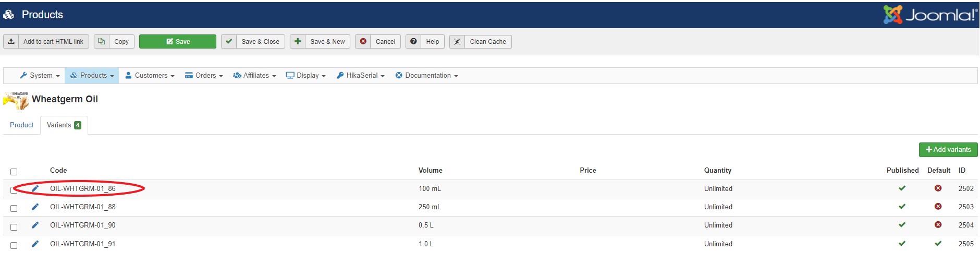Click the green Save button

pos(178,41)
